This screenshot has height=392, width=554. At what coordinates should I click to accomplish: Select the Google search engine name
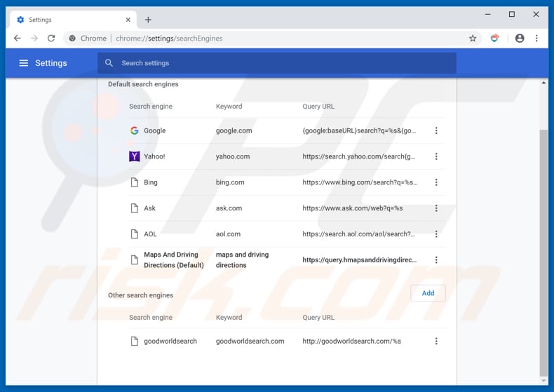[x=154, y=130]
